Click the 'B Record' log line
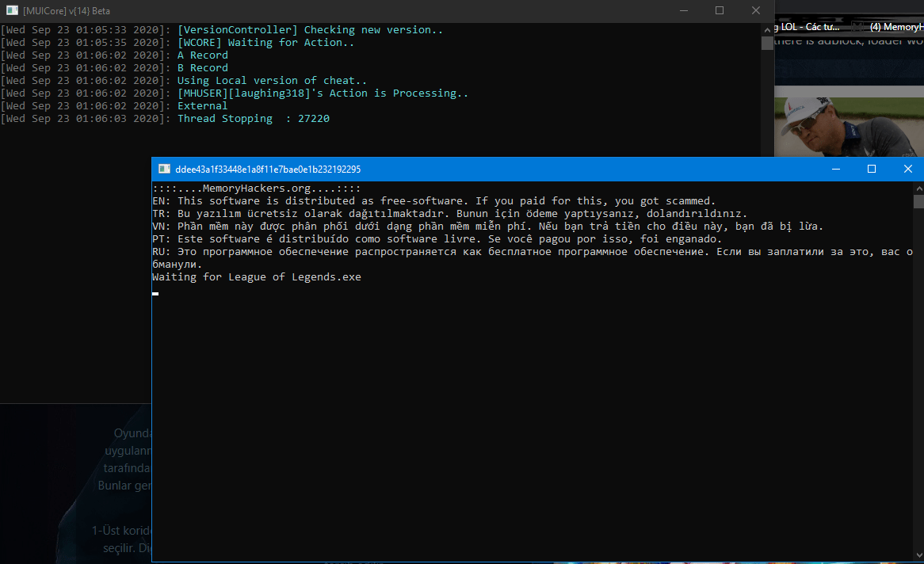This screenshot has height=564, width=924. pyautogui.click(x=203, y=68)
